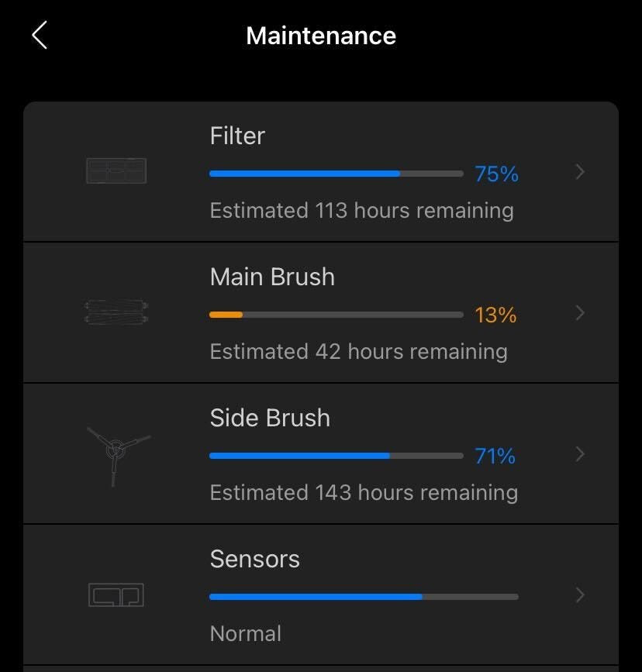Tap the Sensors component icon
The height and width of the screenshot is (672, 642).
116,595
